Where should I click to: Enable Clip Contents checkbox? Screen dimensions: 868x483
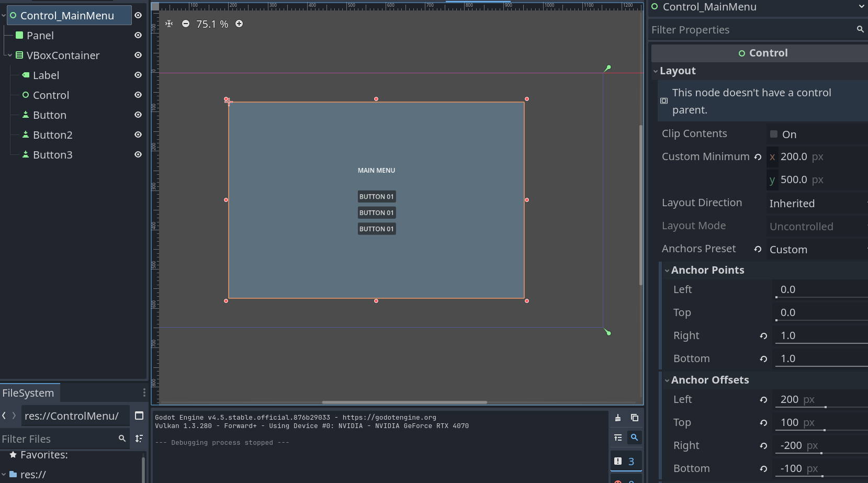pos(774,134)
